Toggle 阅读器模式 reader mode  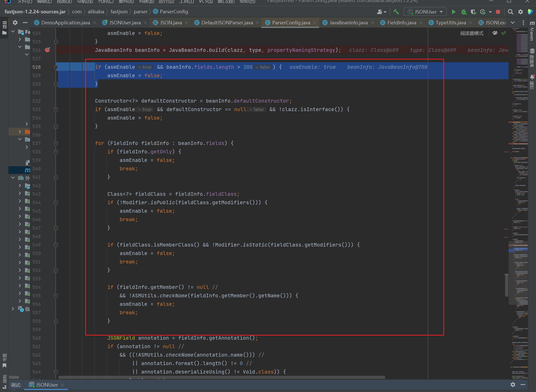(472, 33)
